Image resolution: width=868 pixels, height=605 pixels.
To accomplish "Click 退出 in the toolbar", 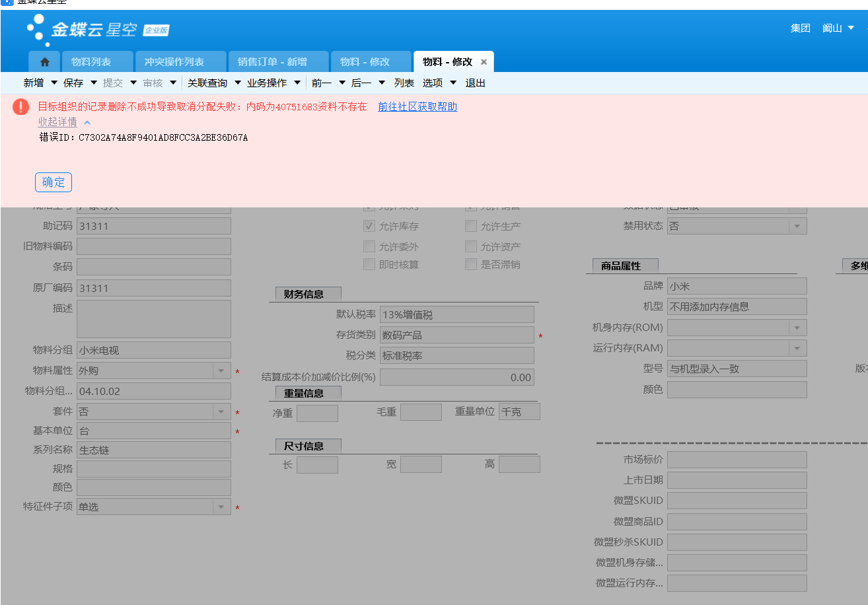I will [476, 83].
